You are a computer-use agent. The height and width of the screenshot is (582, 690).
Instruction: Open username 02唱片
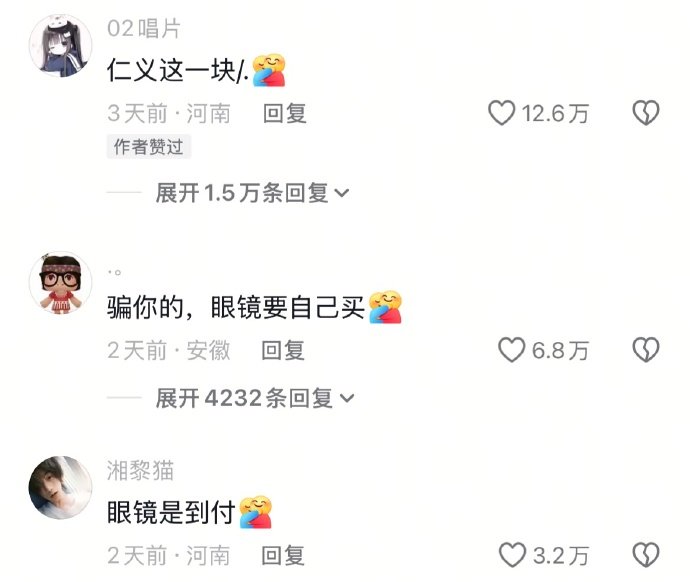[x=144, y=29]
